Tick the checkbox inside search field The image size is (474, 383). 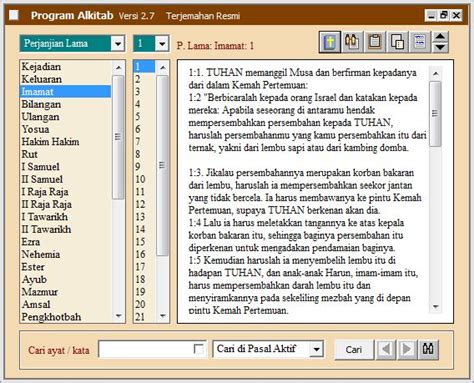point(198,349)
